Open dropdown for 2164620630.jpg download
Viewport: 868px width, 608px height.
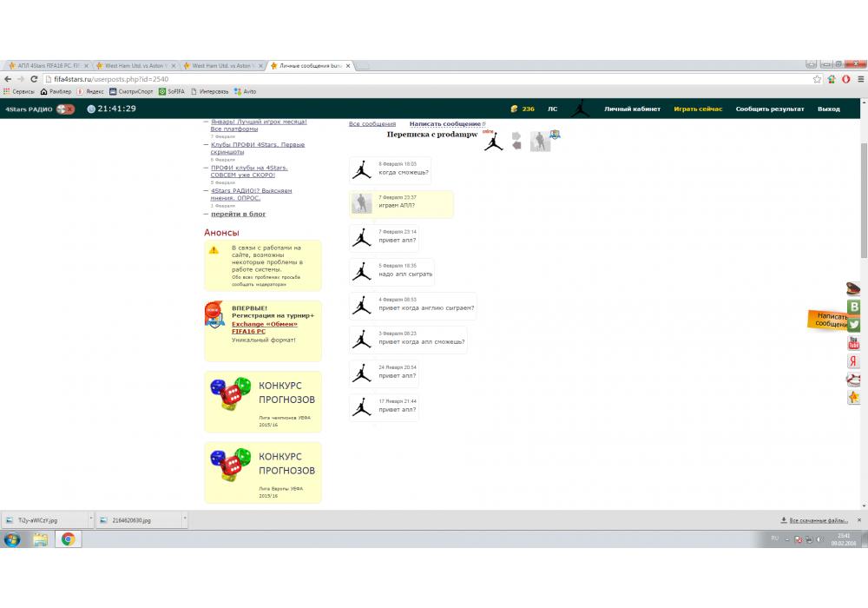pyautogui.click(x=184, y=519)
